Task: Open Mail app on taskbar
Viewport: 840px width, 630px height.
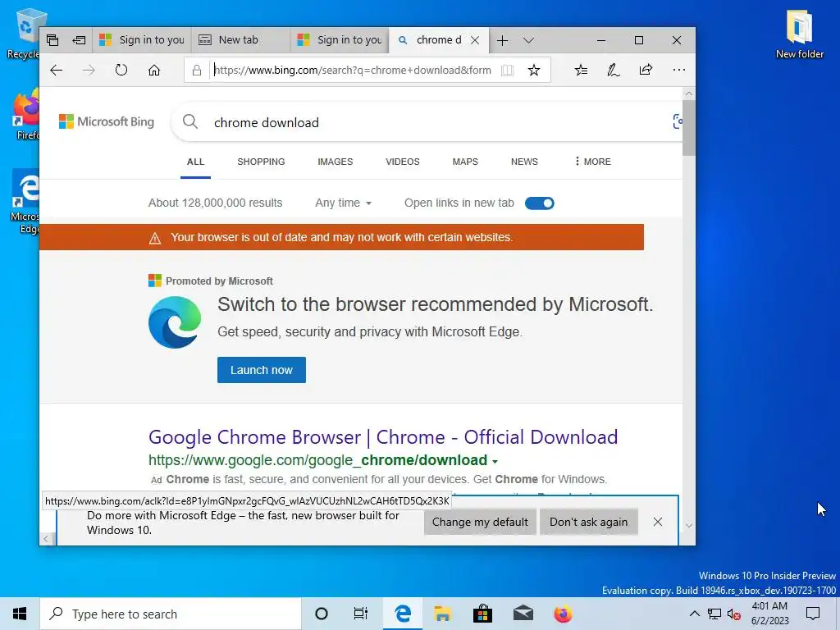Action: pos(523,614)
